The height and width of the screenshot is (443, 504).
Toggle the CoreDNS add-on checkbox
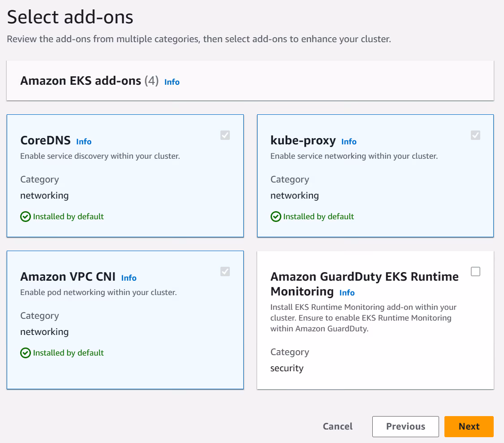[x=225, y=135]
